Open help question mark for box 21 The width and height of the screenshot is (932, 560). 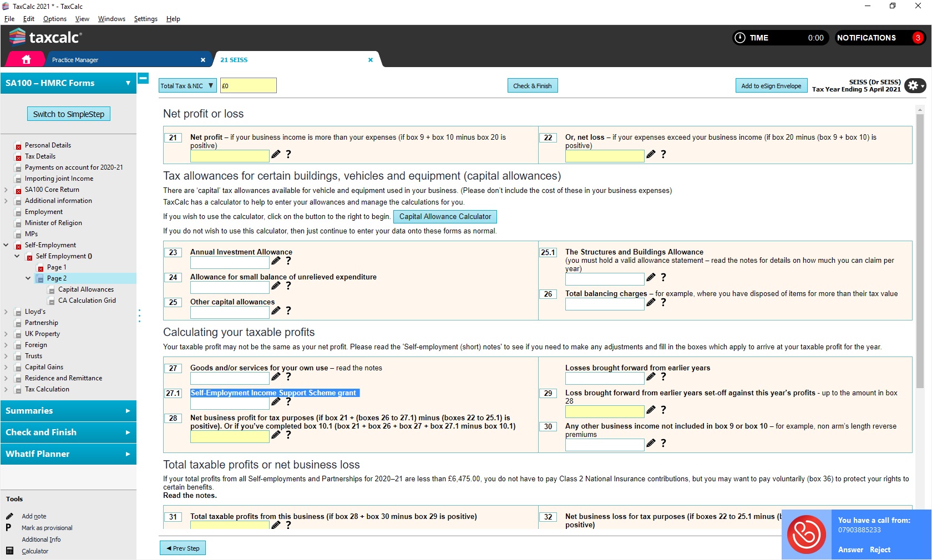288,154
